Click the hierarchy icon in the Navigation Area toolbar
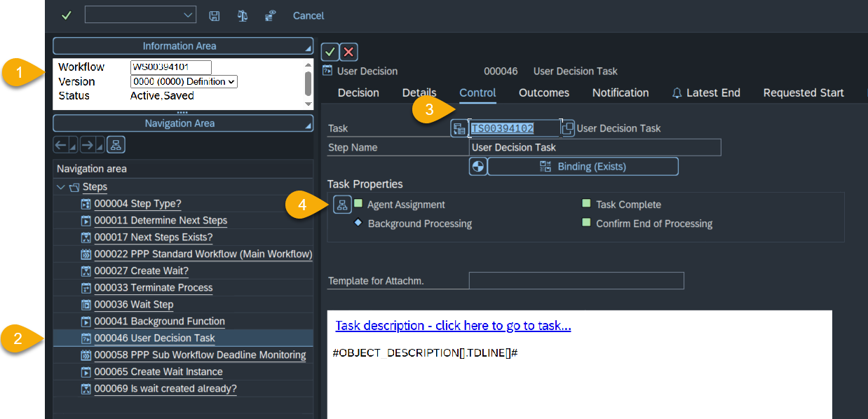The width and height of the screenshot is (868, 419). coord(116,145)
